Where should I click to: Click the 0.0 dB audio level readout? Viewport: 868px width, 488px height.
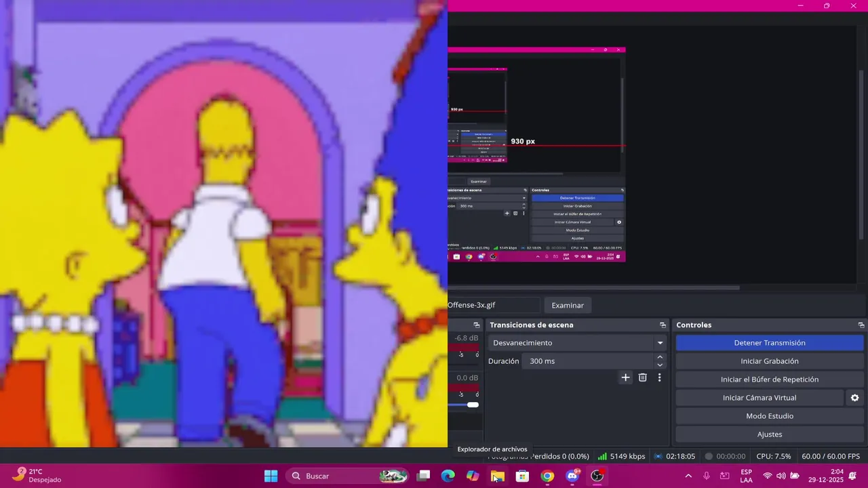pos(467,378)
